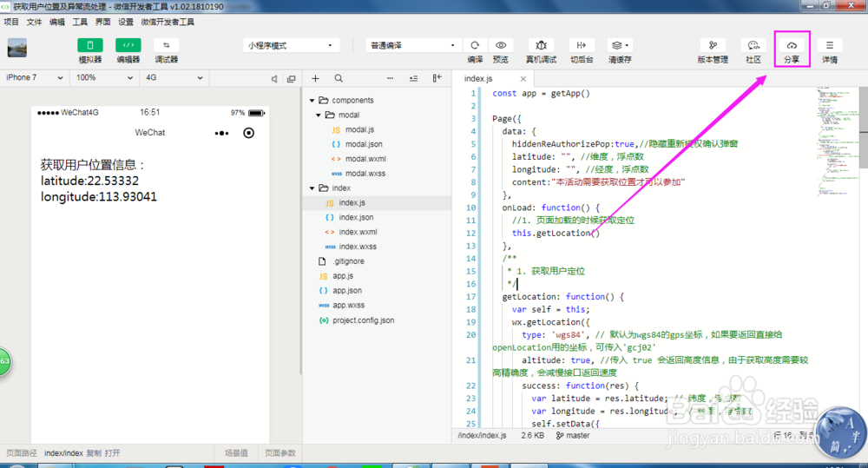The width and height of the screenshot is (868, 468).
Task: Open the iPhone 7 device dropdown
Action: (x=35, y=78)
